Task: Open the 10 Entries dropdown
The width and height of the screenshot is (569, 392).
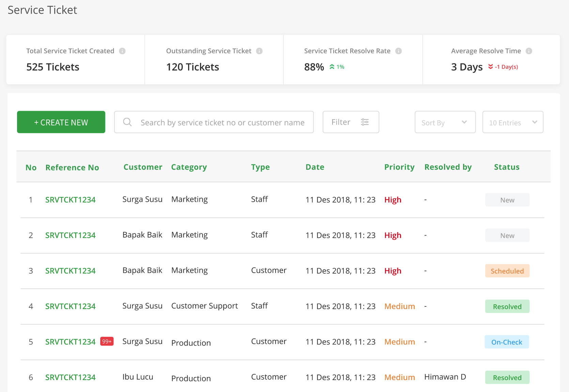Action: point(513,122)
